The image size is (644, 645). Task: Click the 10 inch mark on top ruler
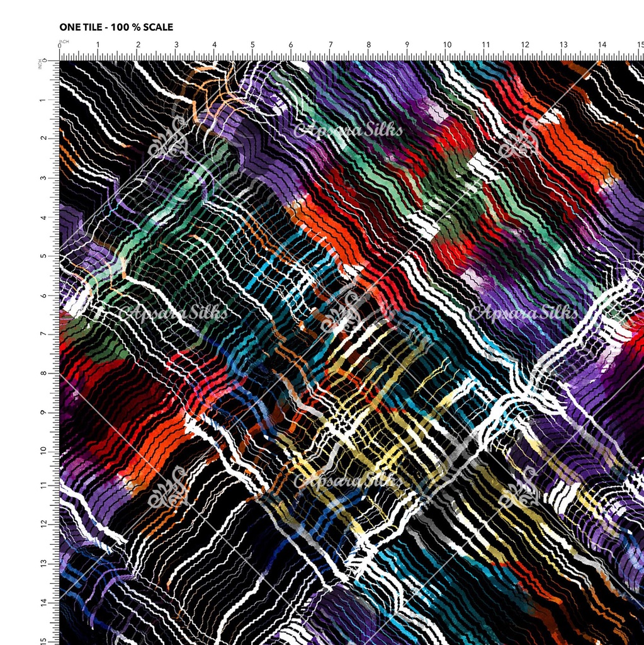[447, 45]
